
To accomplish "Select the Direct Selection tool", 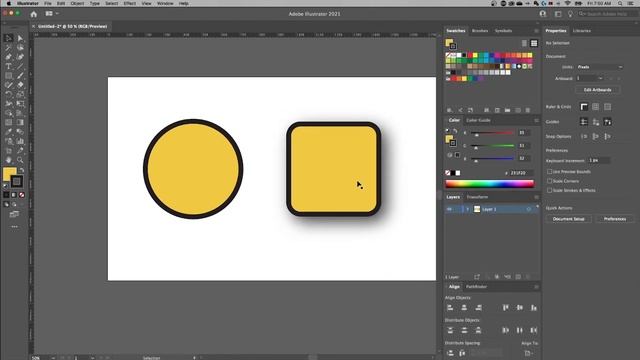I will (x=20, y=38).
